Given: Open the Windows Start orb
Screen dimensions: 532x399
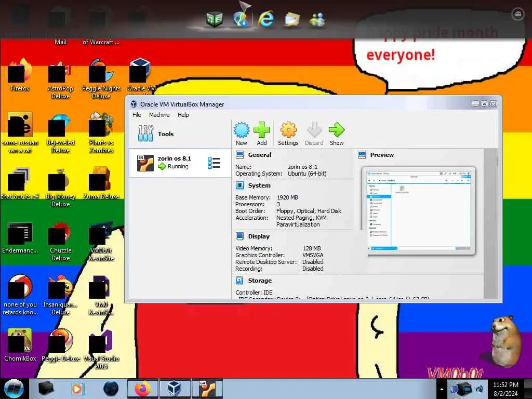Looking at the screenshot, I should [14, 389].
